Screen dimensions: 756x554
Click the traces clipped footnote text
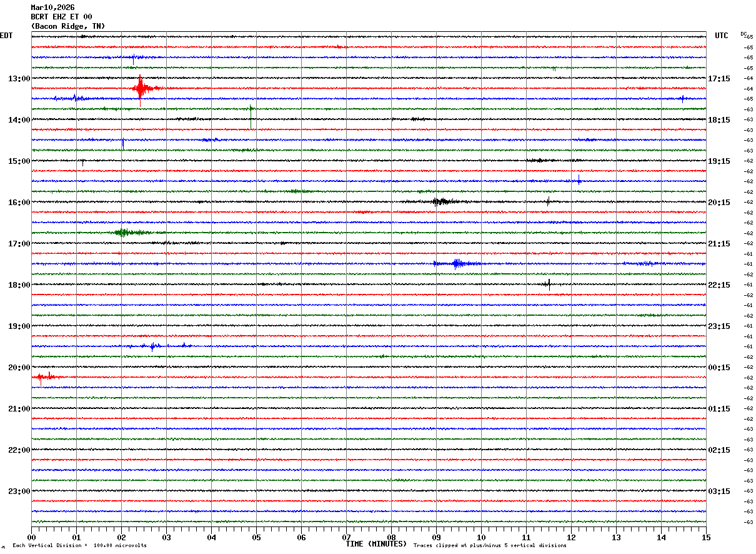490,545
